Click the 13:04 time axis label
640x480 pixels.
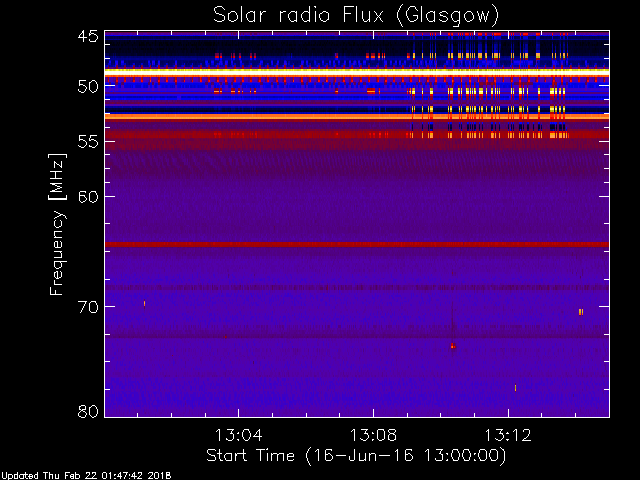(238, 435)
